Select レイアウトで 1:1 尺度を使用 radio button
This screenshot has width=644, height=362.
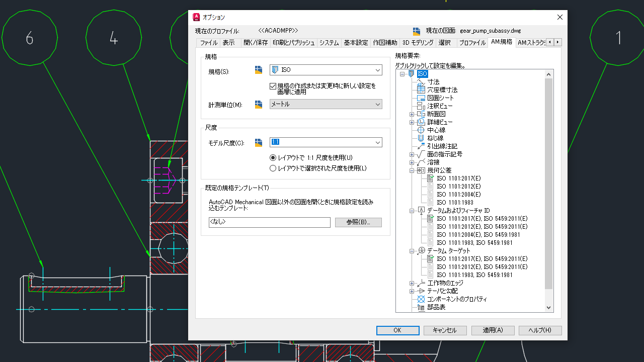coord(273,157)
